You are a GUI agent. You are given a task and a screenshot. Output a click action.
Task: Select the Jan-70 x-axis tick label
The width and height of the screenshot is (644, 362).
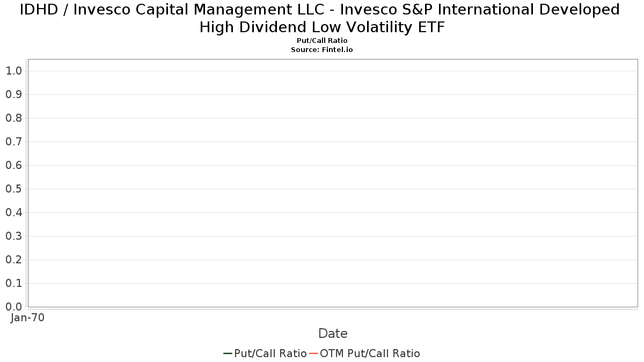(x=27, y=317)
